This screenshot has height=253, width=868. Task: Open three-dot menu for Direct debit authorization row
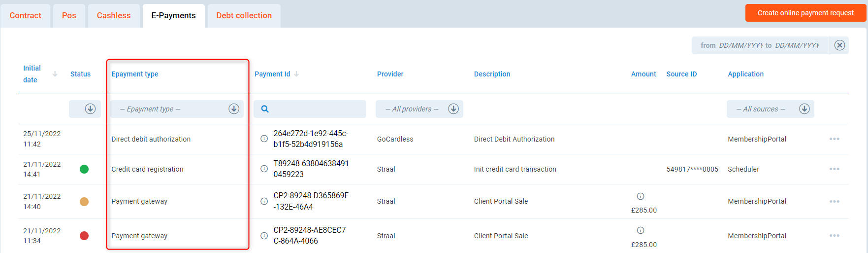point(834,139)
